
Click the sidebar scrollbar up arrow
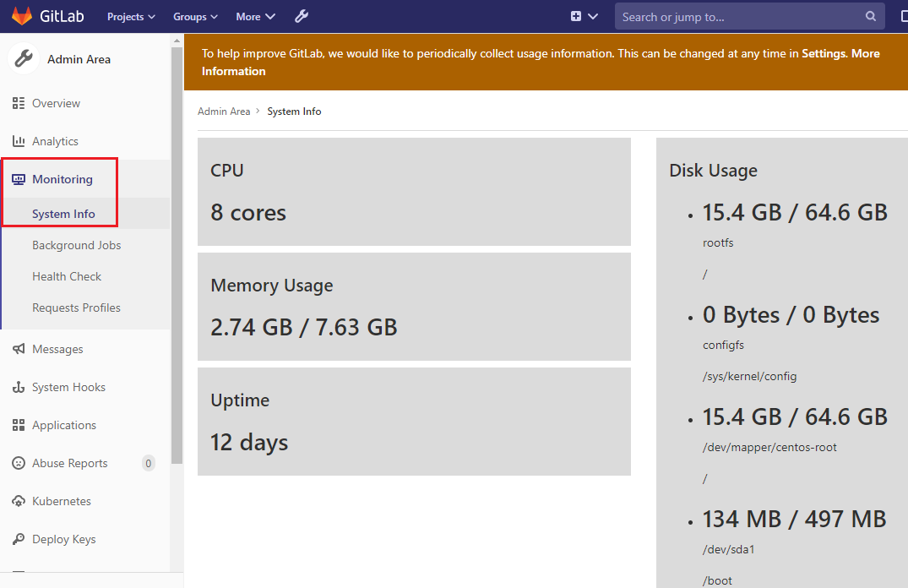177,41
